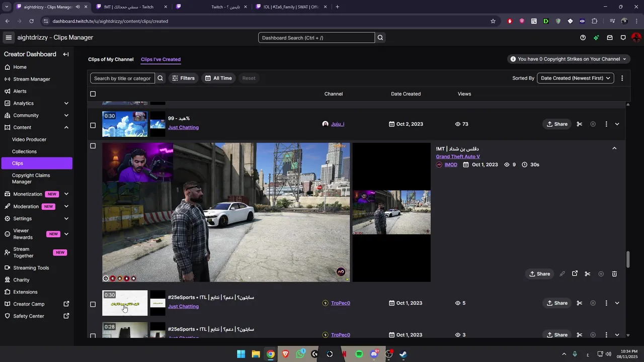Play the expanded GTA clip video preview

226,212
